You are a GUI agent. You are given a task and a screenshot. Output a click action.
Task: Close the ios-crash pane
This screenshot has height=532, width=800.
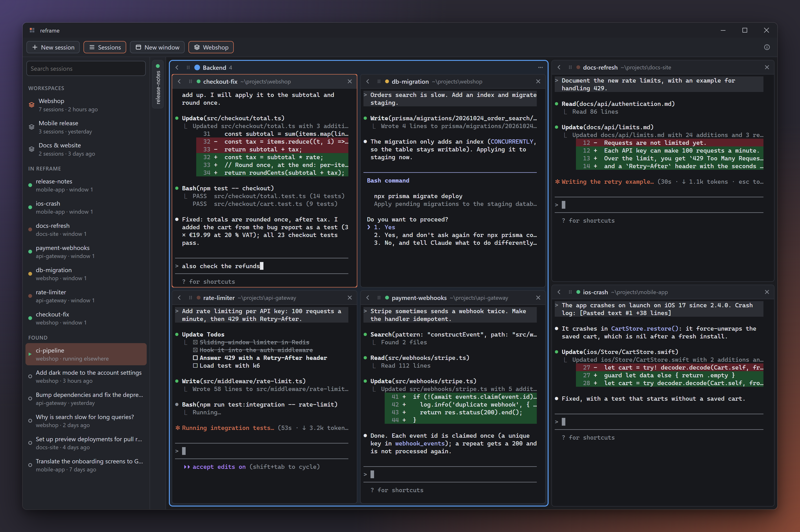pyautogui.click(x=767, y=292)
